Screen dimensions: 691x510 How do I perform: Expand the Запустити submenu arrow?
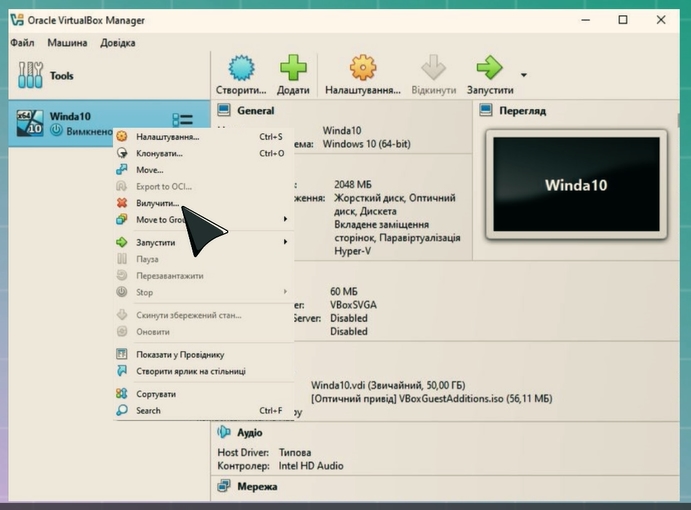click(285, 242)
